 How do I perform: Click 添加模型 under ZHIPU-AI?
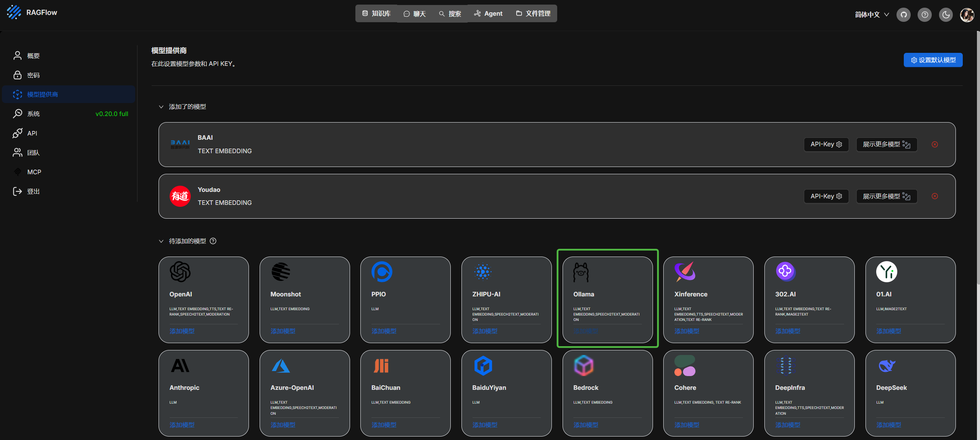pos(485,331)
